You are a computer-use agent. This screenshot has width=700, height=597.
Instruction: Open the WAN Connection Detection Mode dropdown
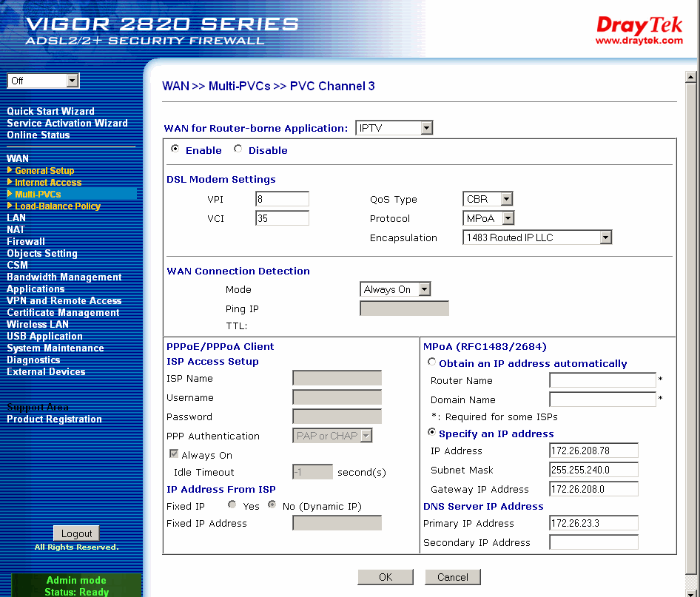click(395, 289)
